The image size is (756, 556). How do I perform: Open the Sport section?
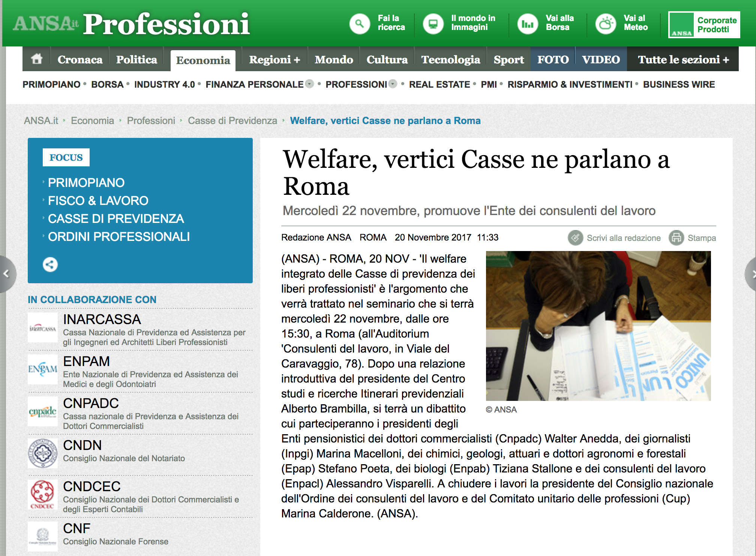click(x=509, y=60)
